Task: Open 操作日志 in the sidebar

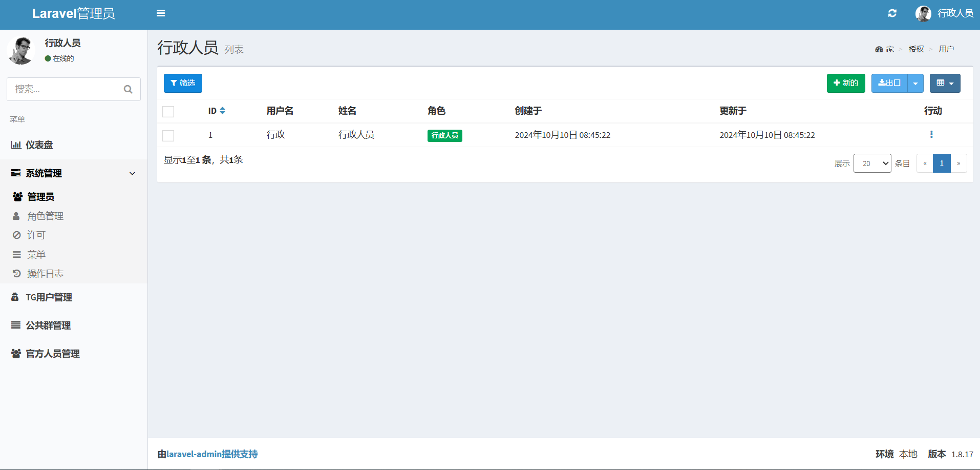Action: coord(46,274)
